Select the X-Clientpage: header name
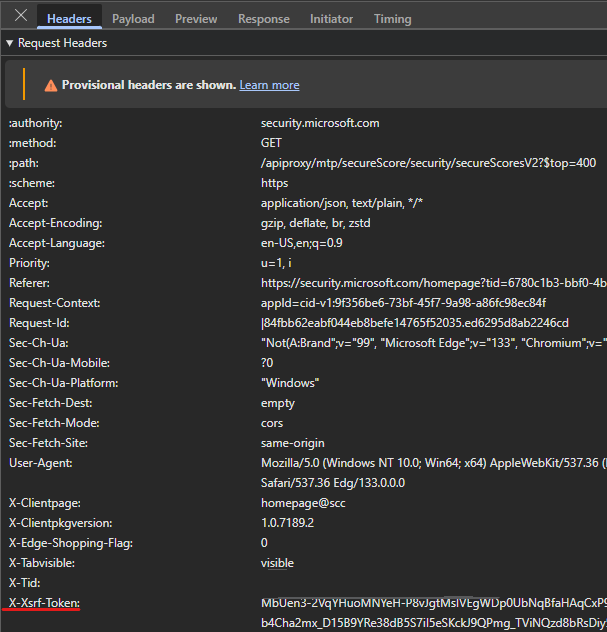Screen dimensions: 607x632 (45, 503)
